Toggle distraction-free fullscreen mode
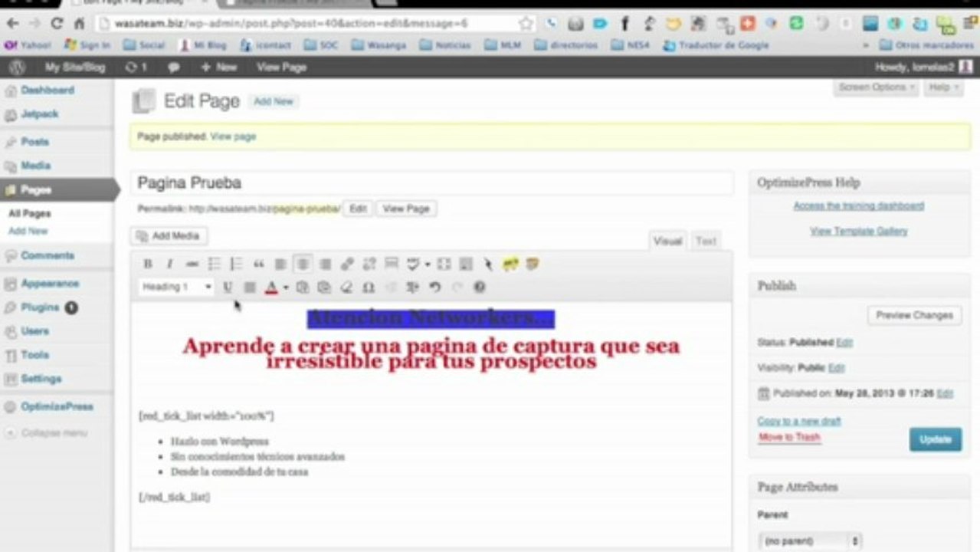The image size is (980, 552). click(x=444, y=264)
